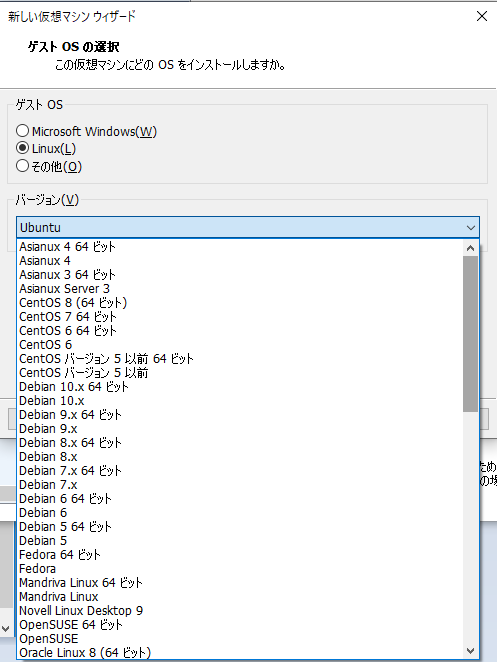Click the list scroll-up arrow

coord(470,248)
